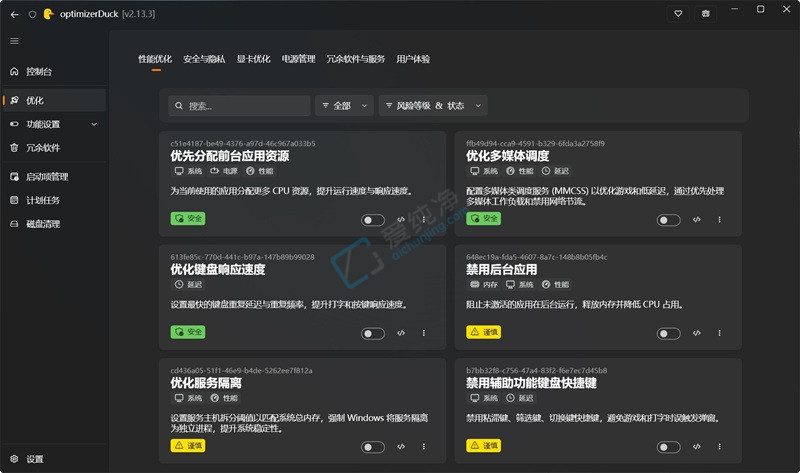View code for 优化服务隔离
The image size is (800, 473).
point(401,446)
